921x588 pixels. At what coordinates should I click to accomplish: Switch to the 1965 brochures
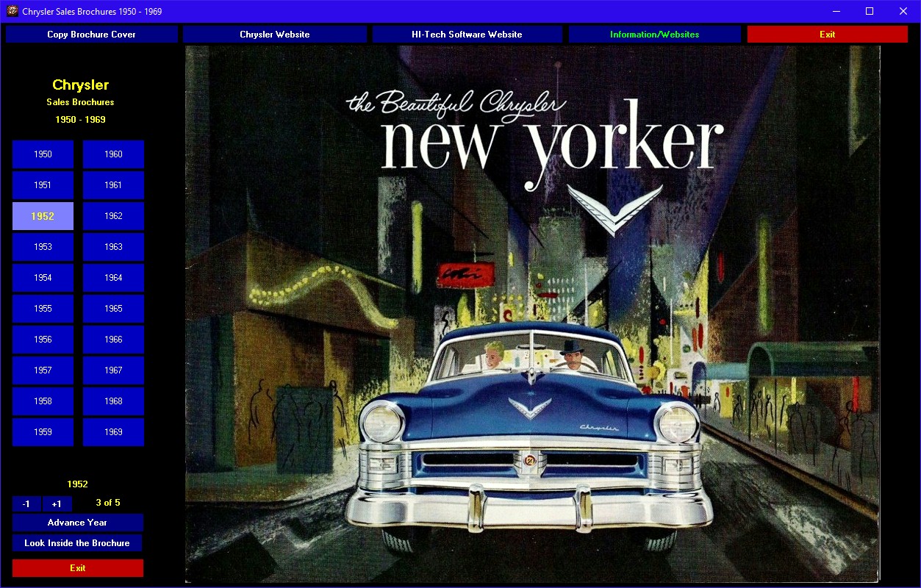[x=113, y=309]
